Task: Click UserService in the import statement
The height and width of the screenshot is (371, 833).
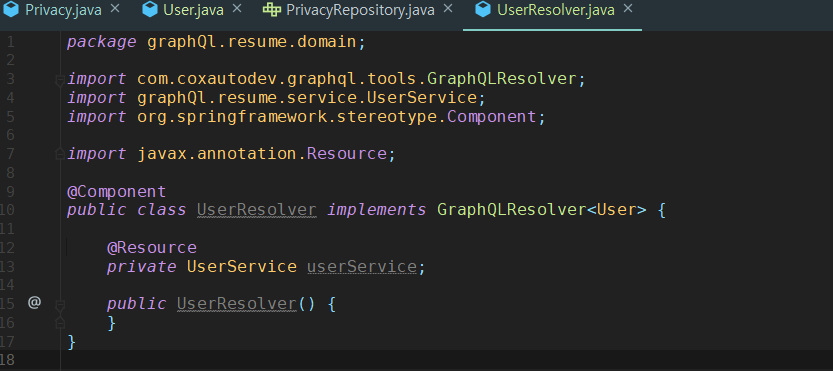Action: click(x=422, y=98)
